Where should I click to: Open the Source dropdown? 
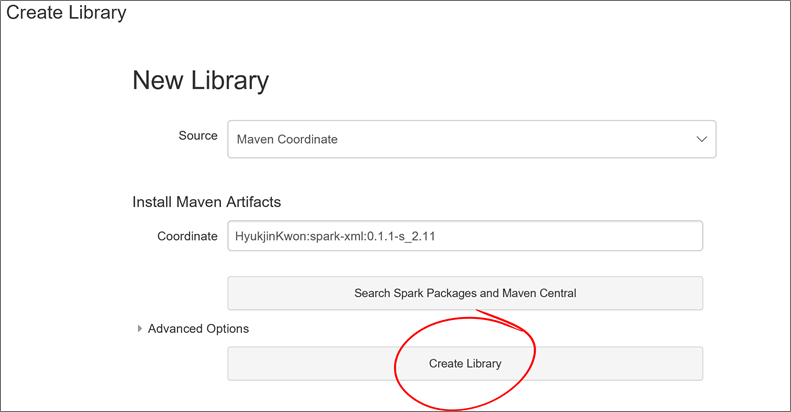point(471,140)
